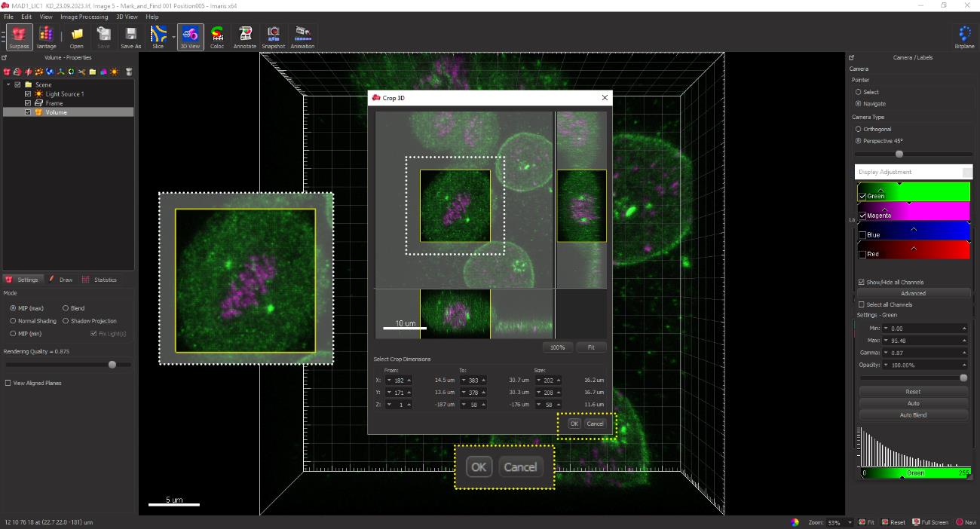Open the Animation tool
Image resolution: width=980 pixels, height=529 pixels.
302,36
